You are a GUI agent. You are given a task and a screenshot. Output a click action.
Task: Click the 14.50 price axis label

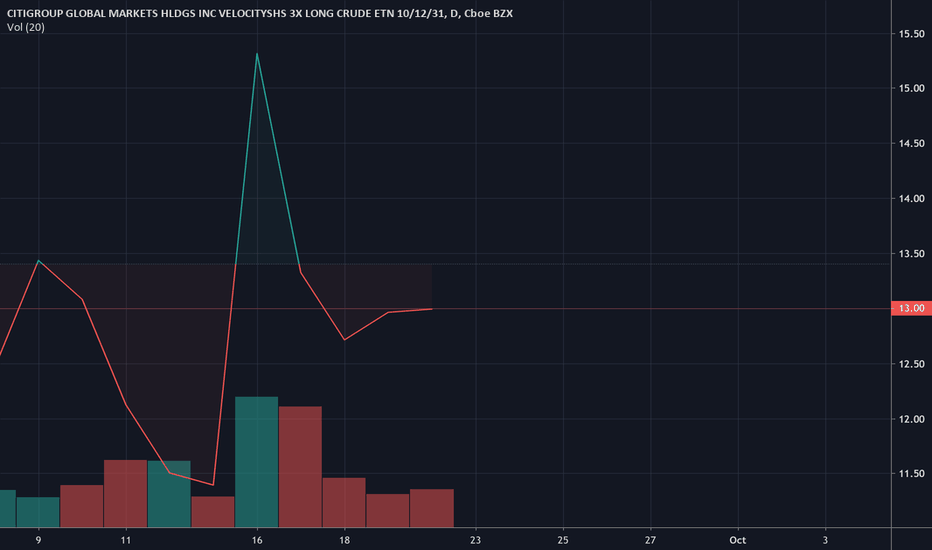912,143
